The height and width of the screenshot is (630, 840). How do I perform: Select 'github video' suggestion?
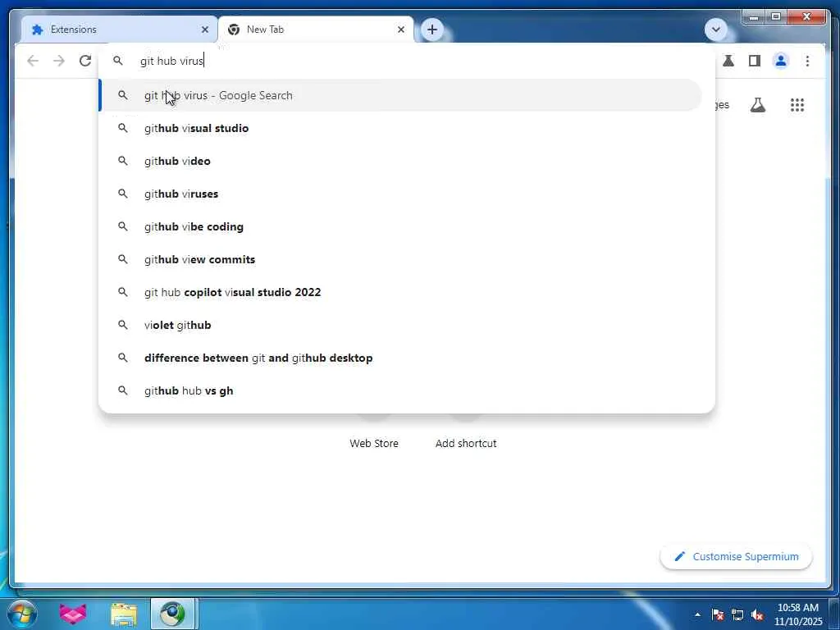pos(400,161)
